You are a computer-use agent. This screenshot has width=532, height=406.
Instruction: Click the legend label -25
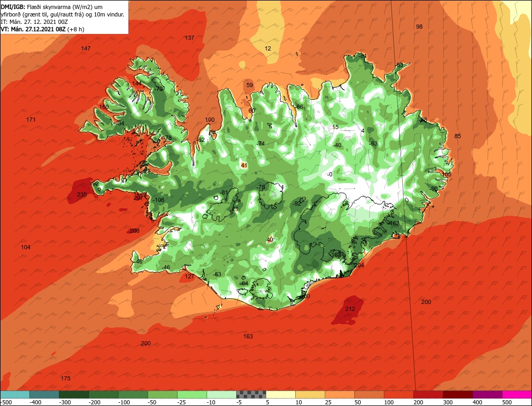(182, 402)
